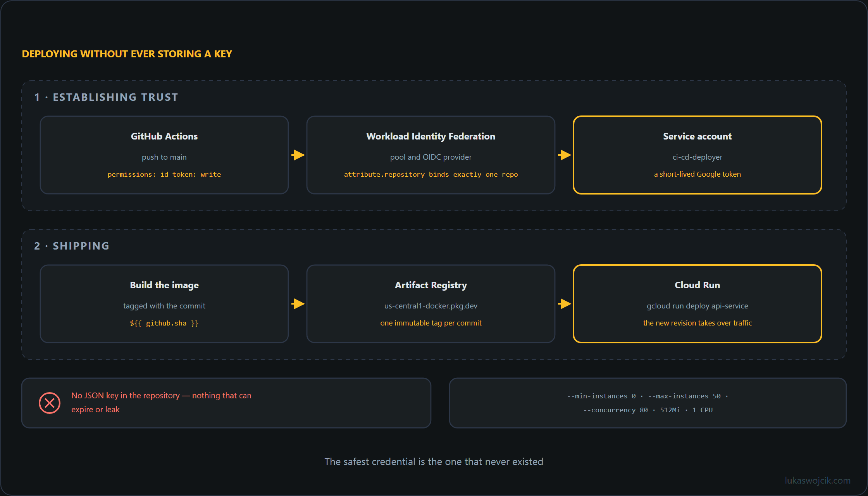Select the Workload Identity Federation card

pos(431,155)
